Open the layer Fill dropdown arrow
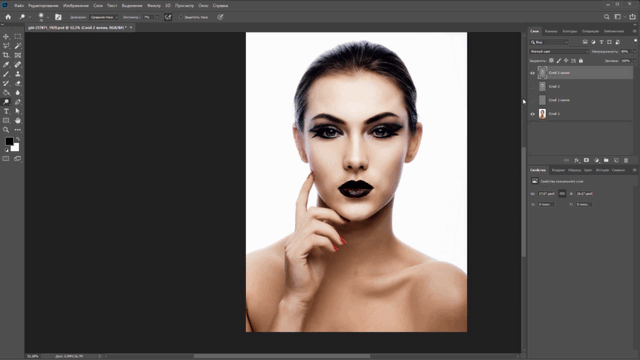 tap(634, 61)
